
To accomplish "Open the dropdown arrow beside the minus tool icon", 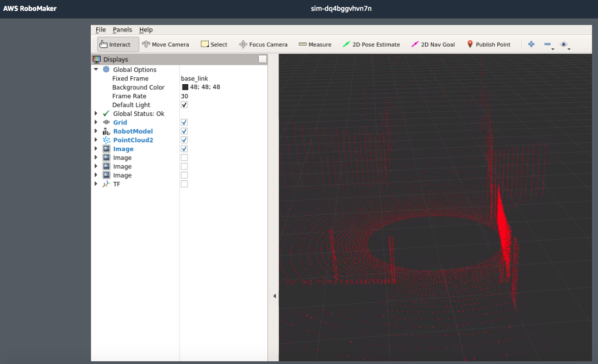I will [x=553, y=49].
